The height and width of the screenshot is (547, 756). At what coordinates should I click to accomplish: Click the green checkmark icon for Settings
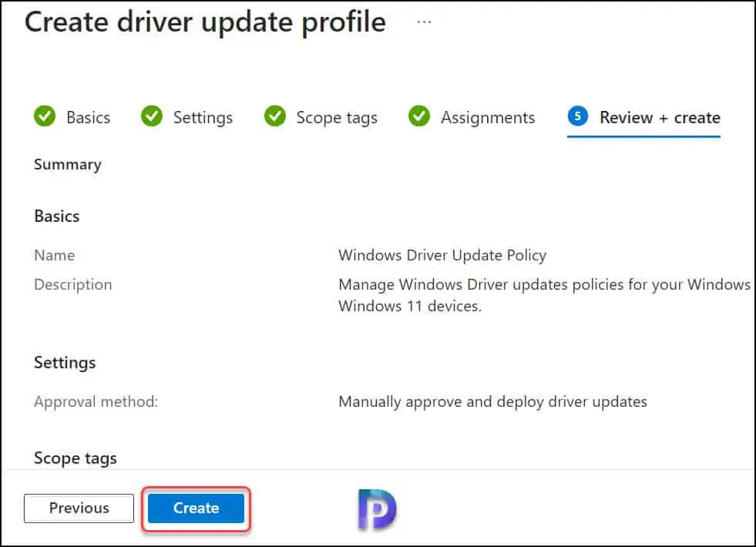pos(152,116)
